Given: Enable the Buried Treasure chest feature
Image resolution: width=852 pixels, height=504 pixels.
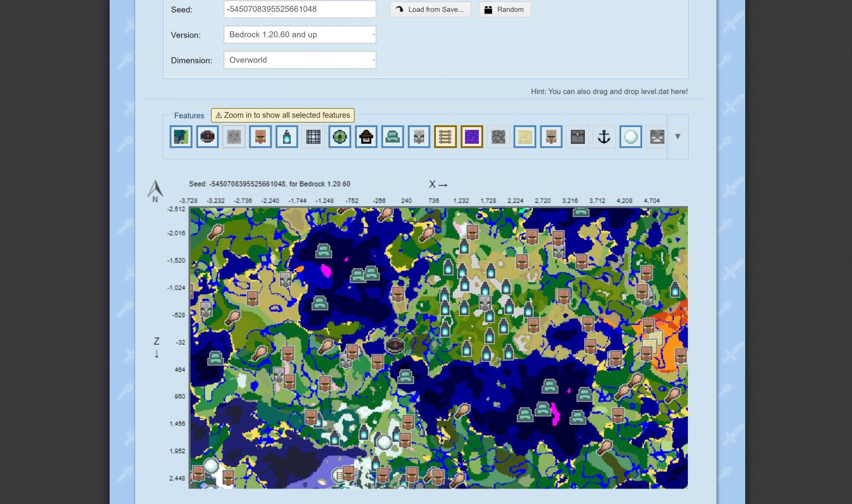Looking at the screenshot, I should point(577,137).
